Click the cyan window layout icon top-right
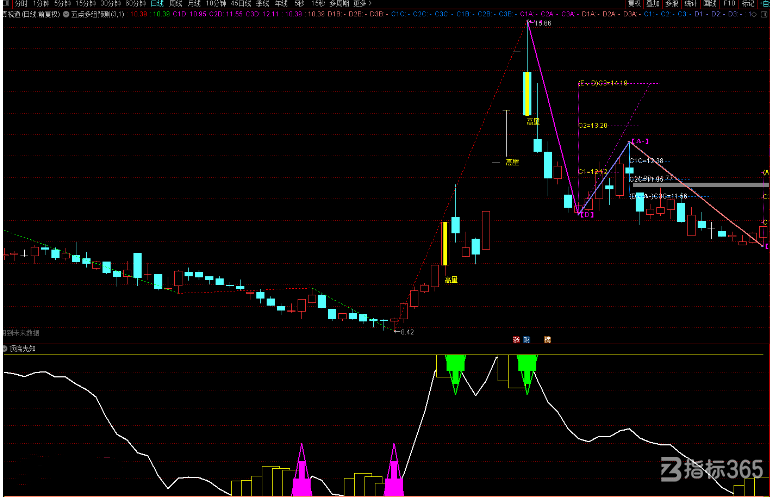 pos(765,3)
